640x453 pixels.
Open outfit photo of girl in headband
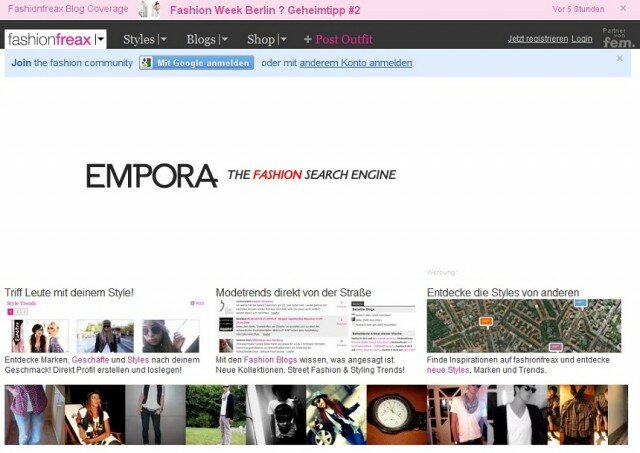point(95,415)
